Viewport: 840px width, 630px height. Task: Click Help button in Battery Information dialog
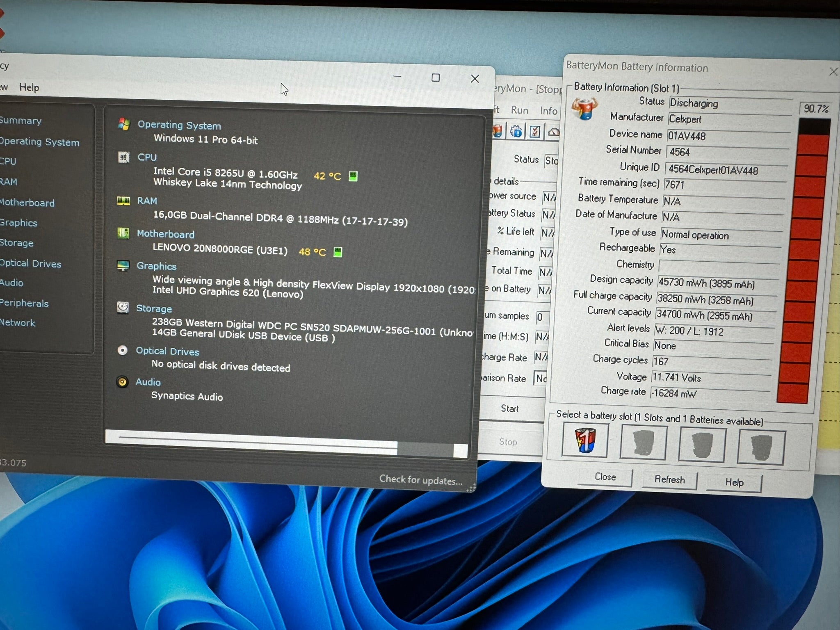(734, 482)
